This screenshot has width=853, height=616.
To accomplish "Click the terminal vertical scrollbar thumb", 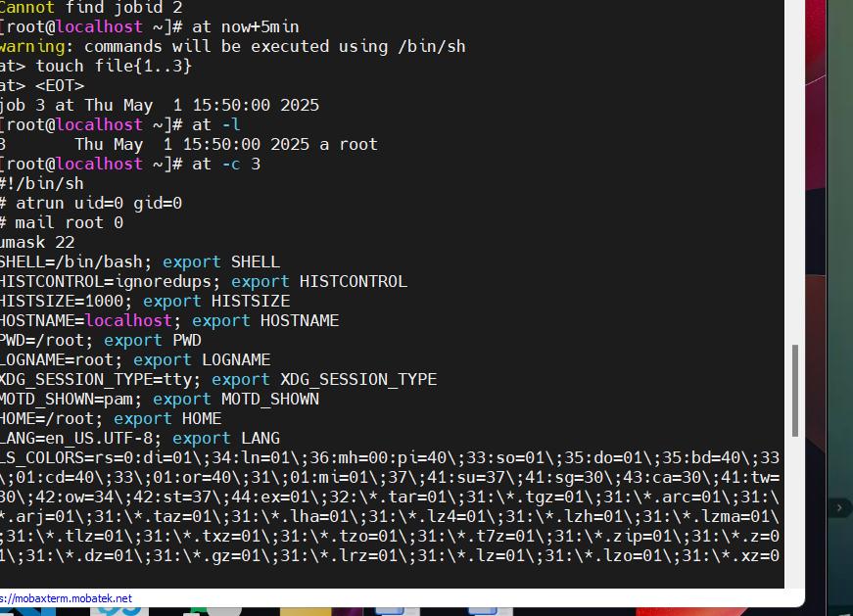I will pyautogui.click(x=795, y=390).
